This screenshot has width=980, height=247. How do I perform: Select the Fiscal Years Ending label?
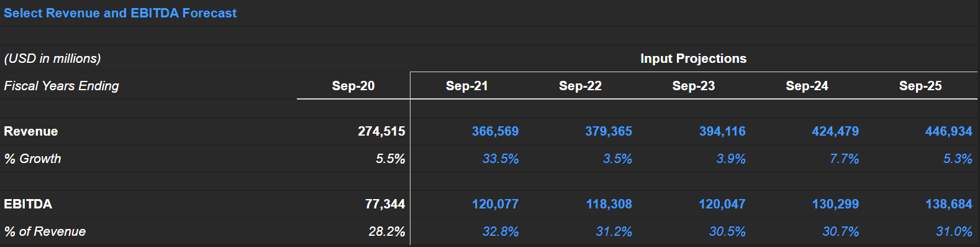click(x=61, y=86)
